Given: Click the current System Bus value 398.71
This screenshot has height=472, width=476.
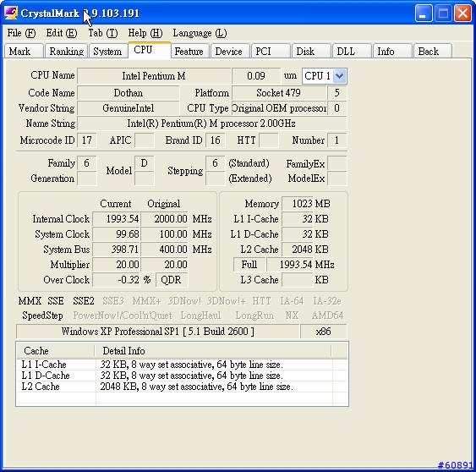Looking at the screenshot, I should [x=117, y=250].
